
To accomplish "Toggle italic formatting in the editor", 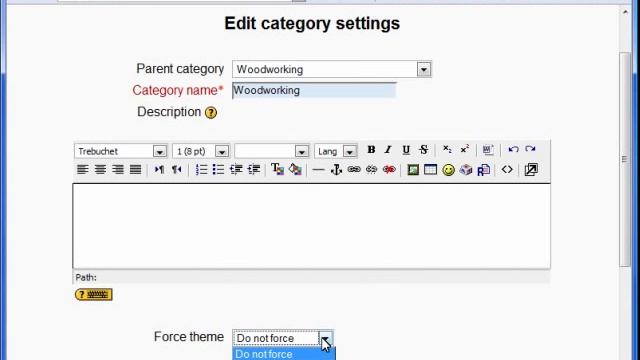I will point(388,150).
